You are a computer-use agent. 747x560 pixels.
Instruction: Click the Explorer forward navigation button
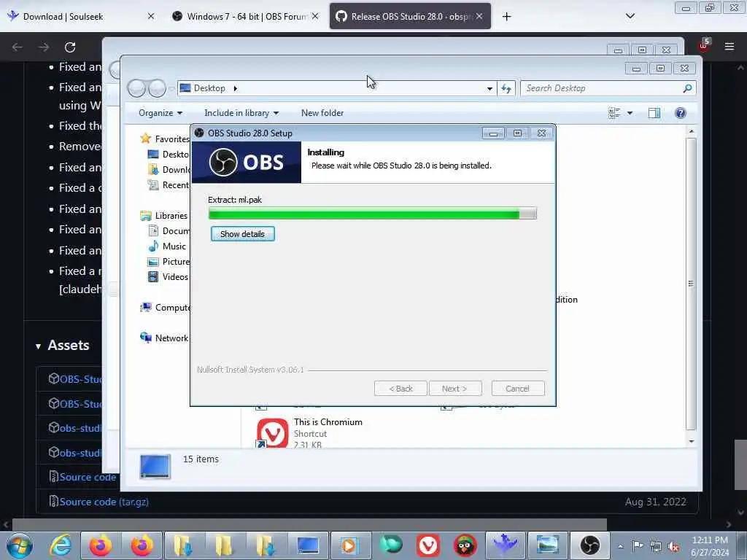pos(158,88)
